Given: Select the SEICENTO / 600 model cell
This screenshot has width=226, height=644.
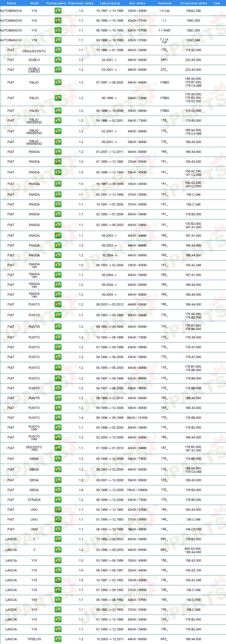Looking at the screenshot, I should click(34, 448).
